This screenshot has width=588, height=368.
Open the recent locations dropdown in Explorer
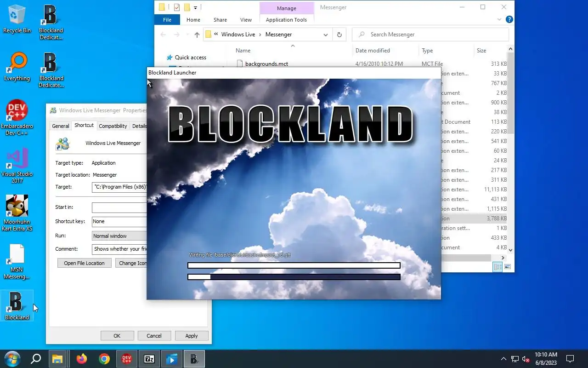[187, 34]
